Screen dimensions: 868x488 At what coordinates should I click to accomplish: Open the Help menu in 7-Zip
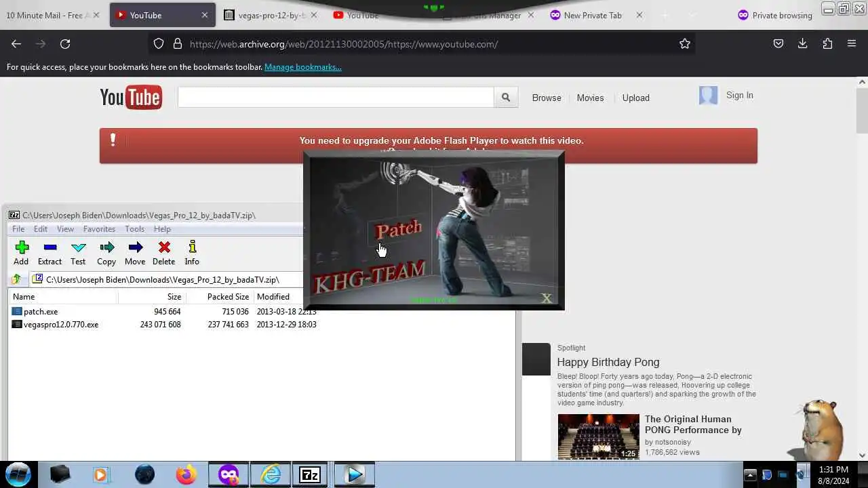pos(162,229)
